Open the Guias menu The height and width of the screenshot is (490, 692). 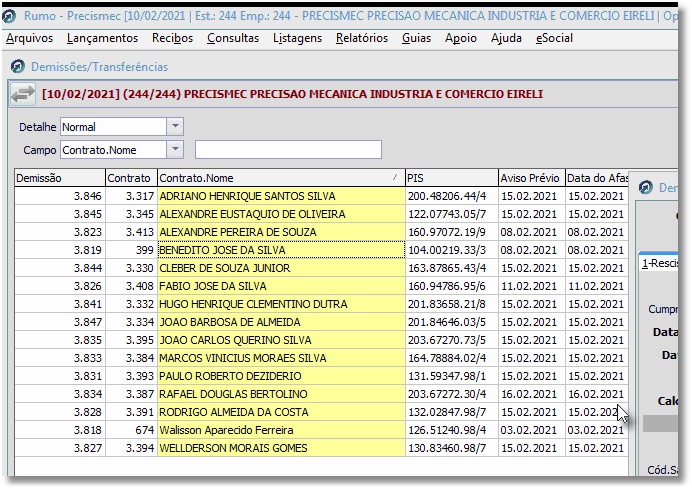click(x=416, y=38)
